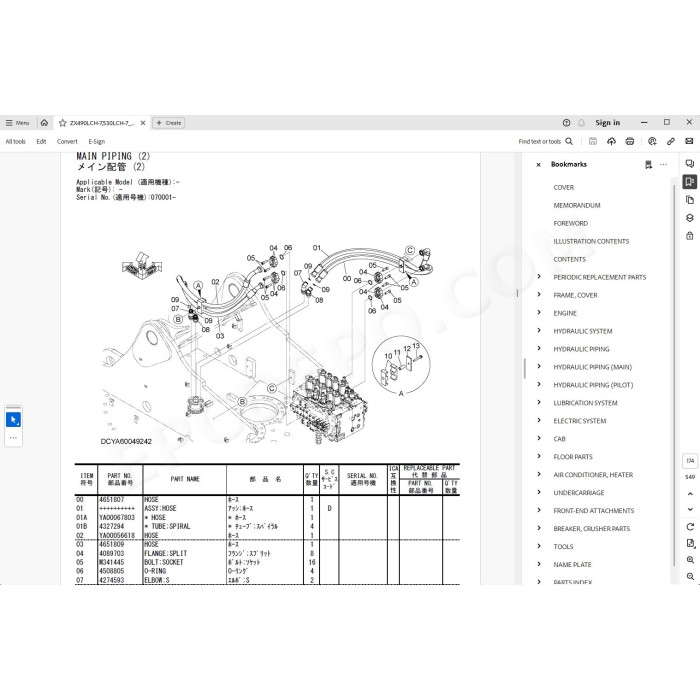Image resolution: width=700 pixels, height=700 pixels.
Task: Open the Edit menu
Action: pos(41,142)
